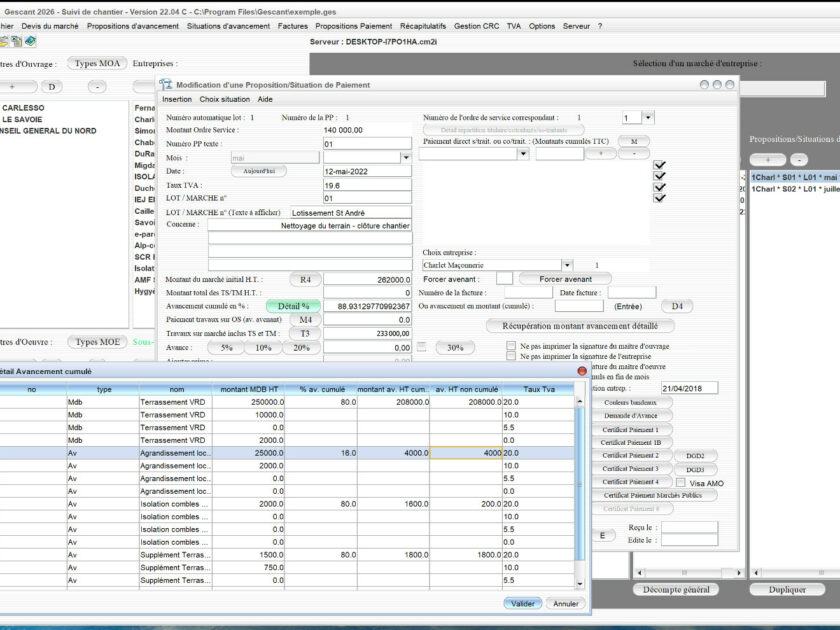Viewport: 840px width, 630px height.
Task: Open the ordre de service number dropdown
Action: point(648,117)
